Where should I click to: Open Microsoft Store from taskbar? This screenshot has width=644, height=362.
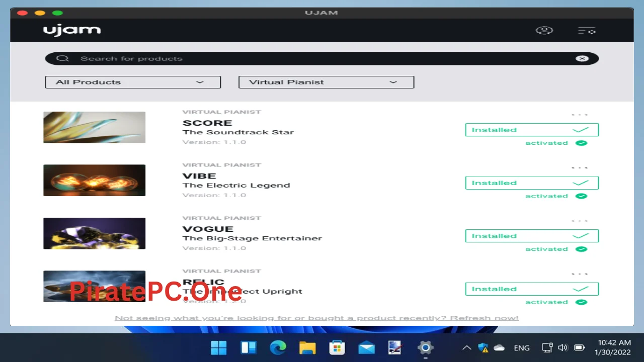337,347
